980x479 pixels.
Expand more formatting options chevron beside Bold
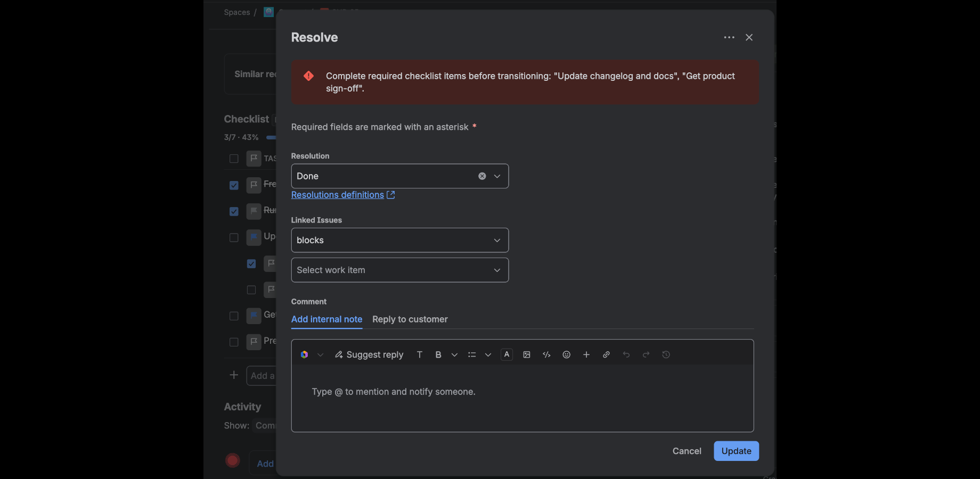click(454, 355)
